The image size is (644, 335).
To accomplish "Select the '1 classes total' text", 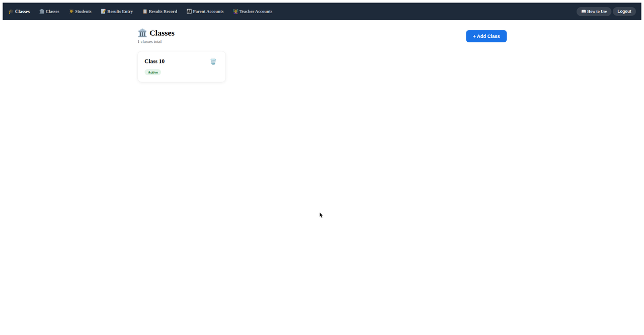I will [x=149, y=42].
